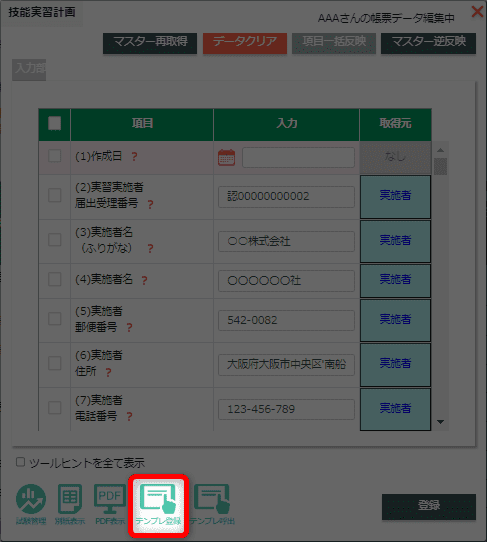Click the テンプレ登録 template register icon
487x542 pixels.
(158, 505)
